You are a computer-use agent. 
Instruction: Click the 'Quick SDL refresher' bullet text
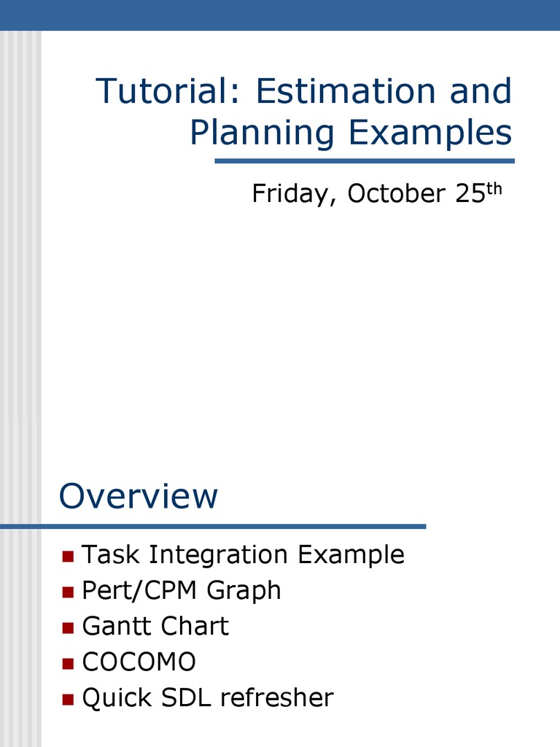(208, 698)
